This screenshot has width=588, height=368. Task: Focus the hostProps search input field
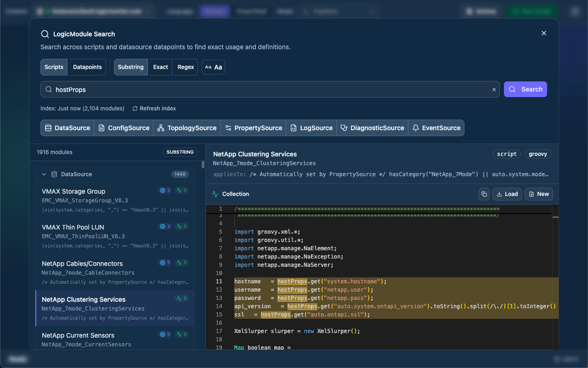(x=270, y=90)
